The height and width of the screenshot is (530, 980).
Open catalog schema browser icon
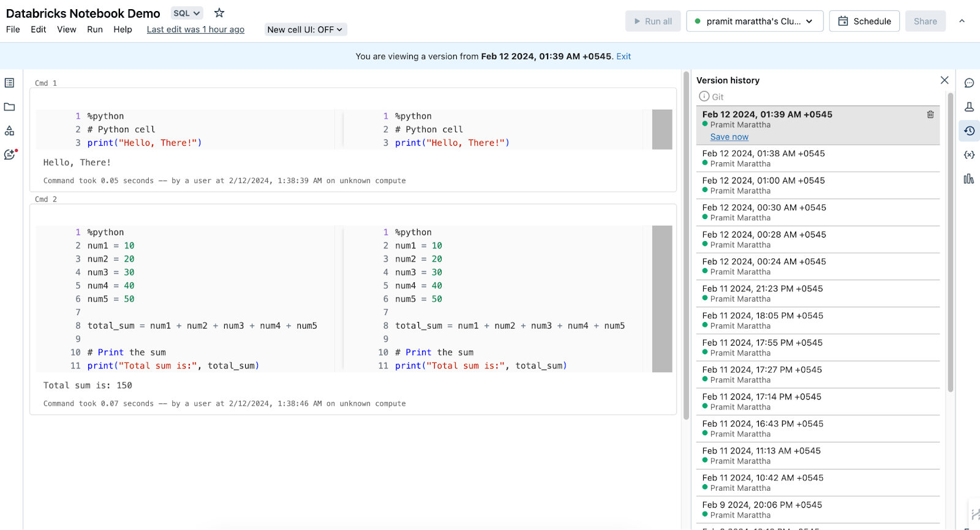(9, 130)
